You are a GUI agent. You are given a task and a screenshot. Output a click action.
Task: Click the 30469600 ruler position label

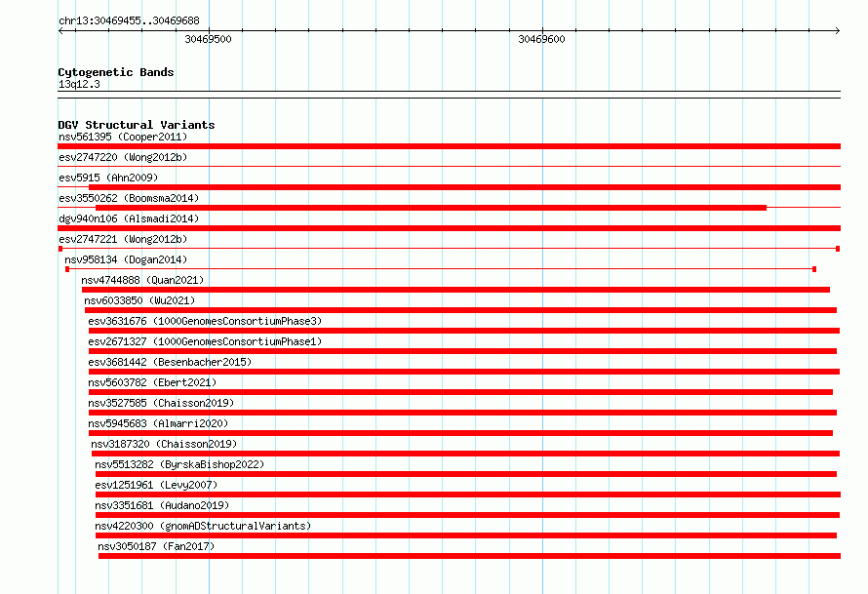click(541, 39)
